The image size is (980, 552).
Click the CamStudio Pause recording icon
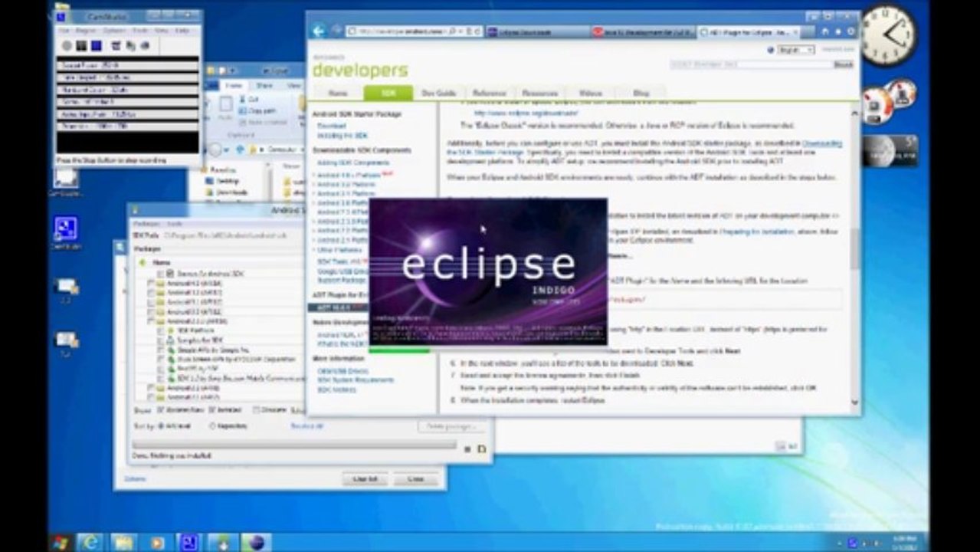point(81,46)
